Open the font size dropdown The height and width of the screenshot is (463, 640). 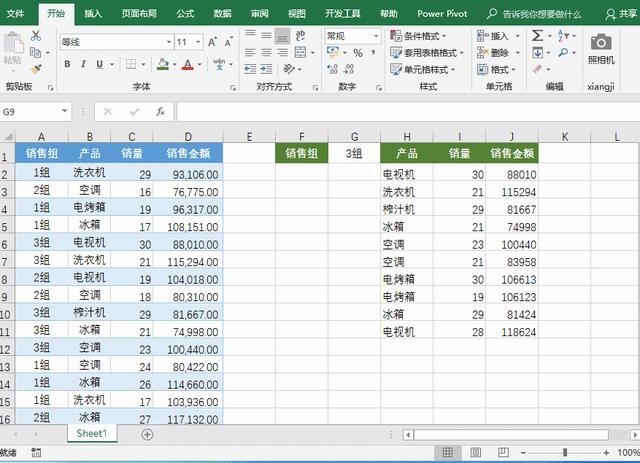pyautogui.click(x=198, y=42)
